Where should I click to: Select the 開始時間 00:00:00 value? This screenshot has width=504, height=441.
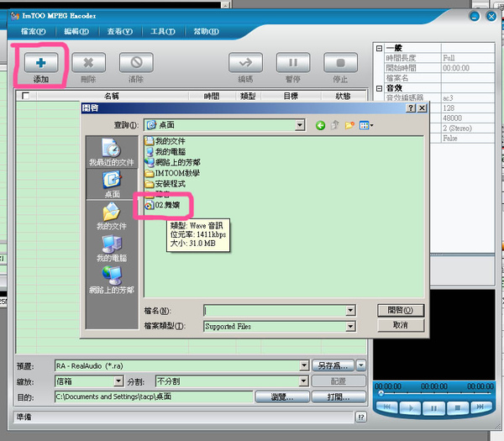(468, 68)
